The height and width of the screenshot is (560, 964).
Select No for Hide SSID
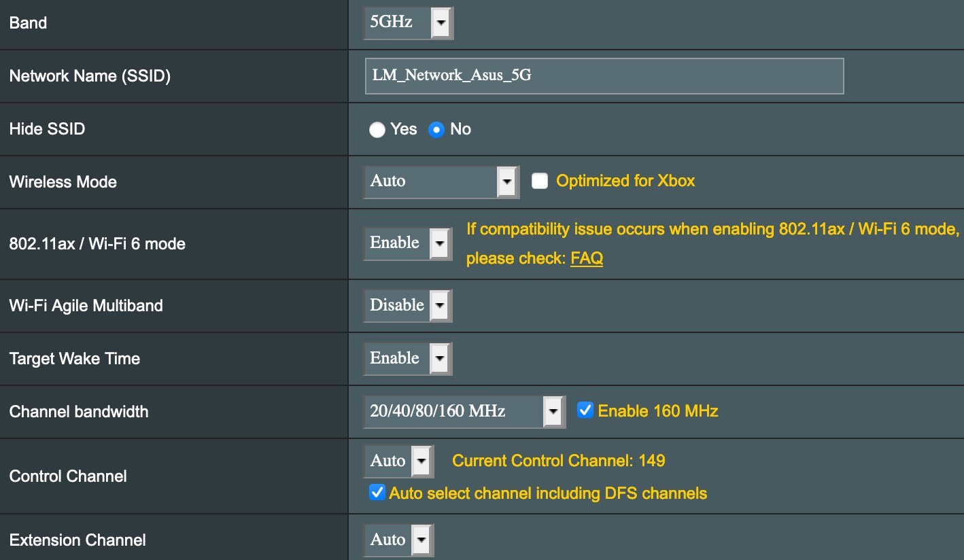[x=436, y=130]
